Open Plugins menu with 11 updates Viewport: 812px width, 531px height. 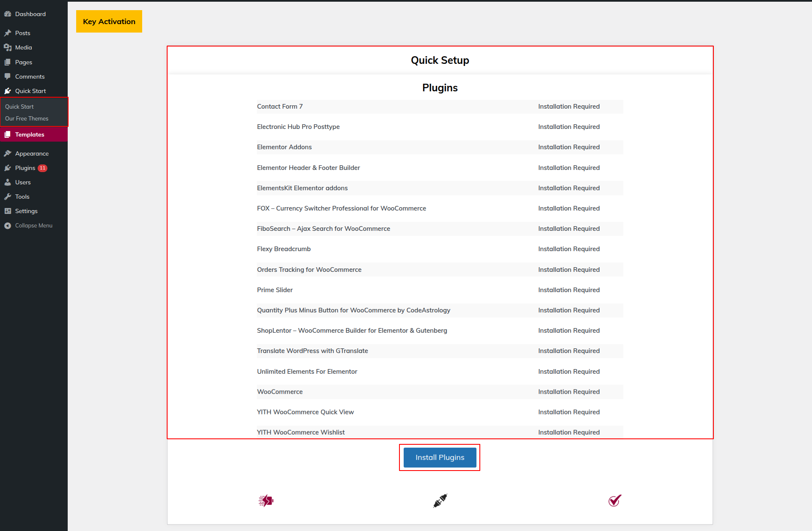25,168
